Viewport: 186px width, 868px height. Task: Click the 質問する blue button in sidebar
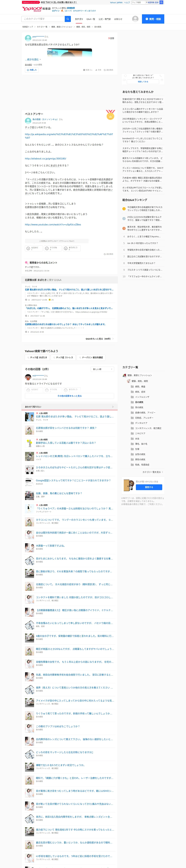click(149, 487)
